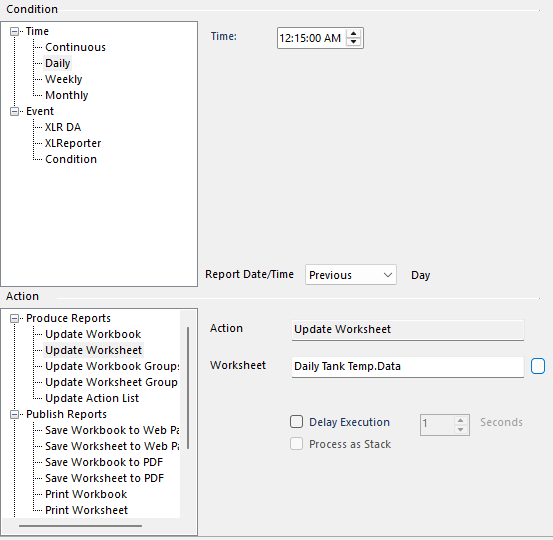Toggle Process as Stack checkbox

point(296,444)
